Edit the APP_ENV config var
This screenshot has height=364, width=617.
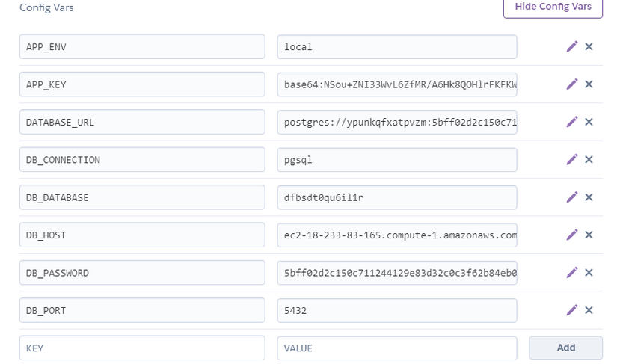pyautogui.click(x=572, y=46)
